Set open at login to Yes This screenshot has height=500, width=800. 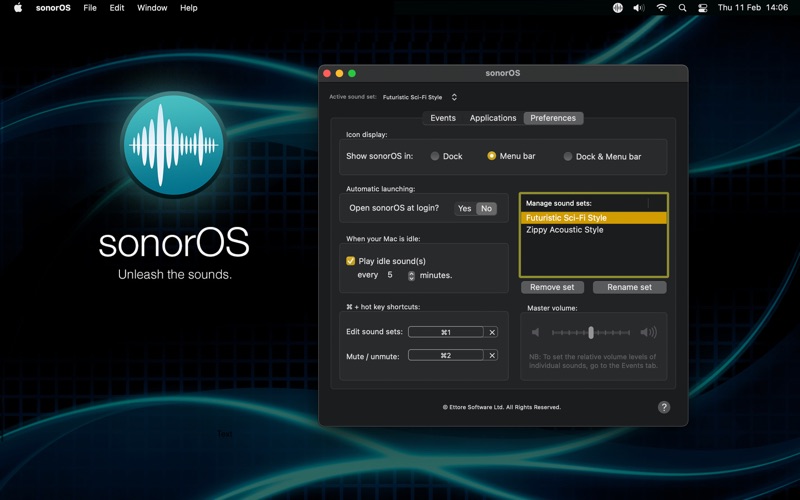click(464, 209)
